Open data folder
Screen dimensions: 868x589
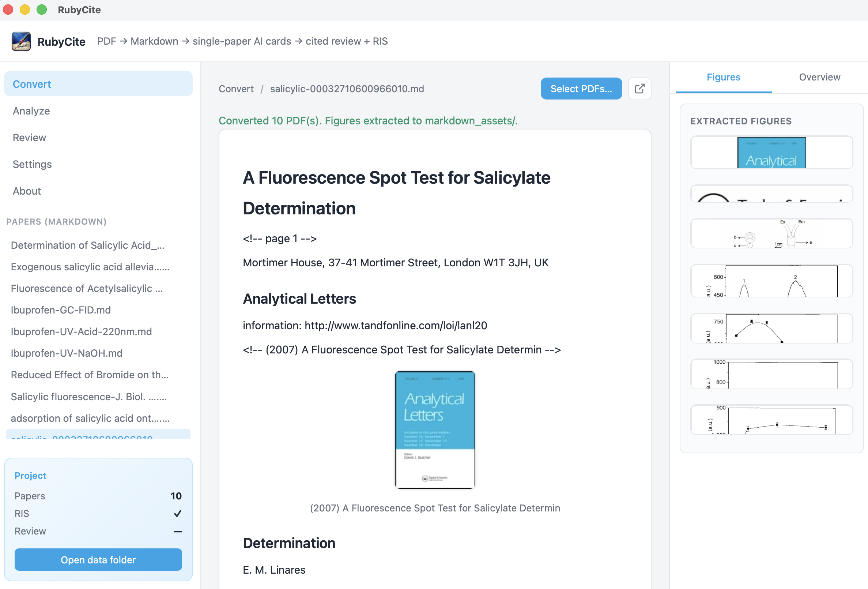pyautogui.click(x=98, y=559)
